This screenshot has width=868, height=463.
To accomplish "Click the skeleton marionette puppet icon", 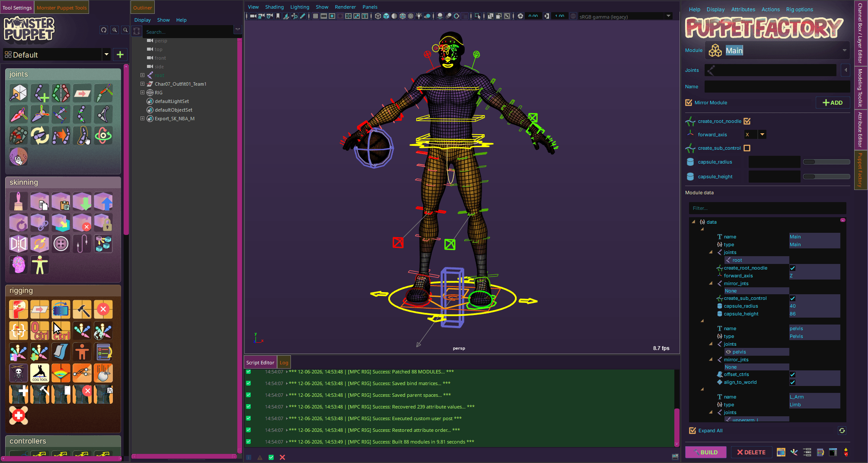I will [19, 373].
